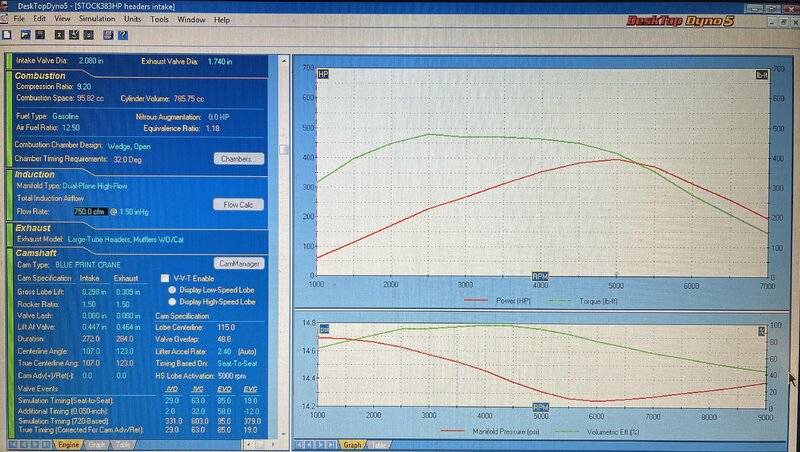Click first dark toolbar icon after Save
Screen dimensions: 800x452
(x=60, y=35)
